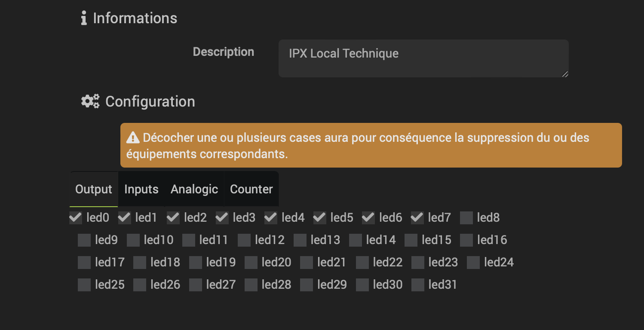The image size is (644, 330).
Task: Enable the led16 checkbox
Action: 466,240
